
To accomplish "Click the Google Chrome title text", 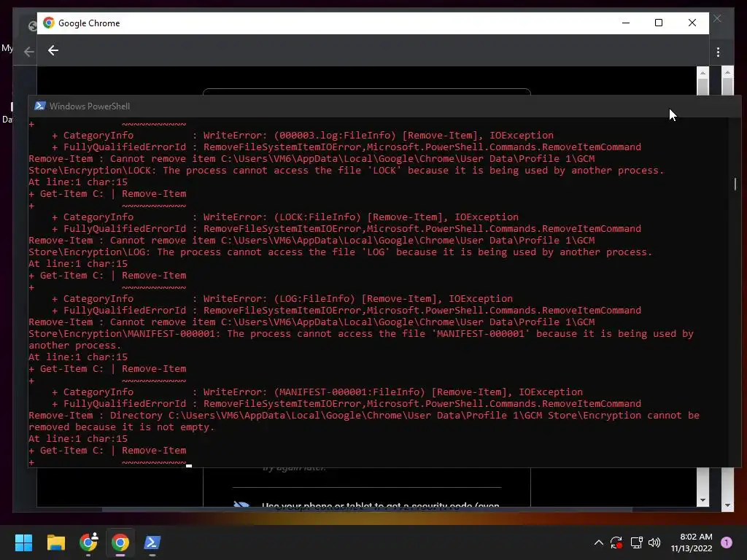I will 89,23.
